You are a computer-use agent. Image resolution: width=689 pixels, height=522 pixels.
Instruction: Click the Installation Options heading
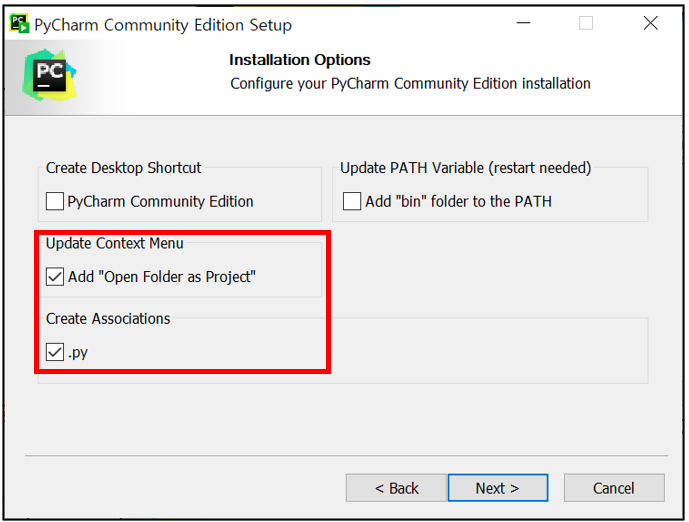click(300, 60)
